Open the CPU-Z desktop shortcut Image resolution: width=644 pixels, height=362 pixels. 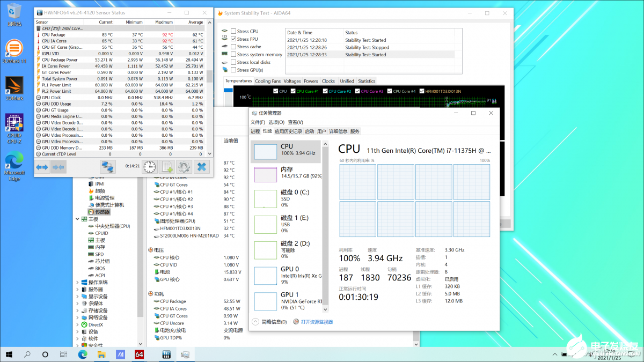[x=14, y=129]
